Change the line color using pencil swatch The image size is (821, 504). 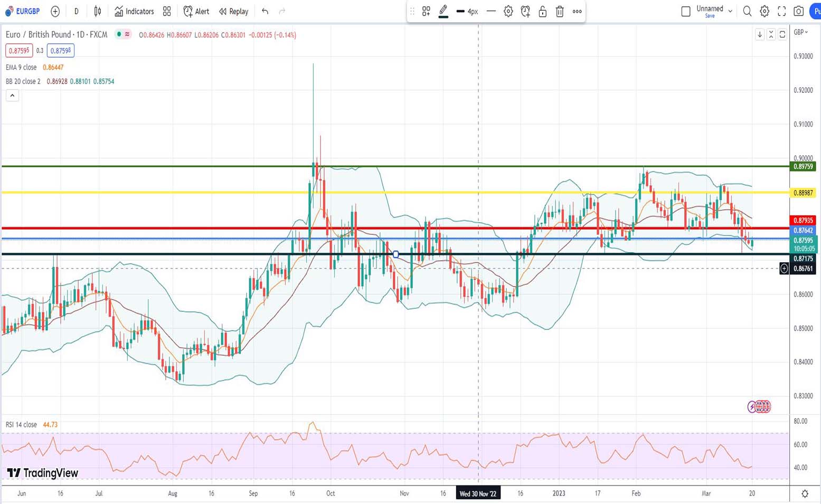point(443,11)
